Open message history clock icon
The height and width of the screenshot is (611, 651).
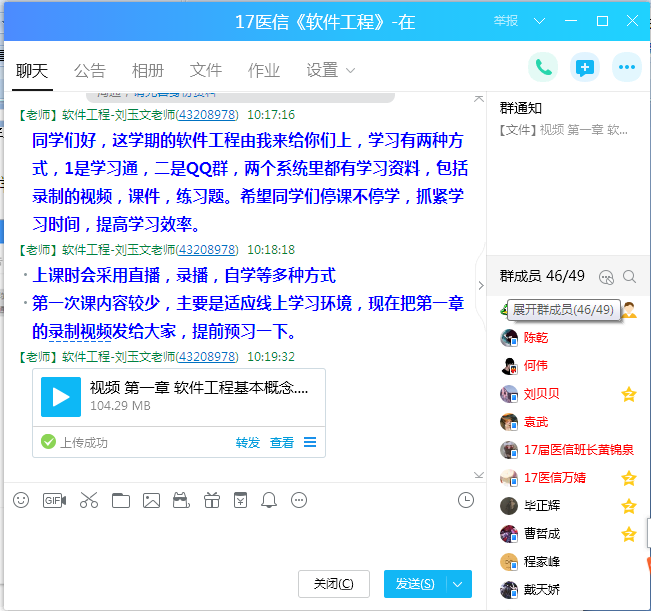pos(466,500)
